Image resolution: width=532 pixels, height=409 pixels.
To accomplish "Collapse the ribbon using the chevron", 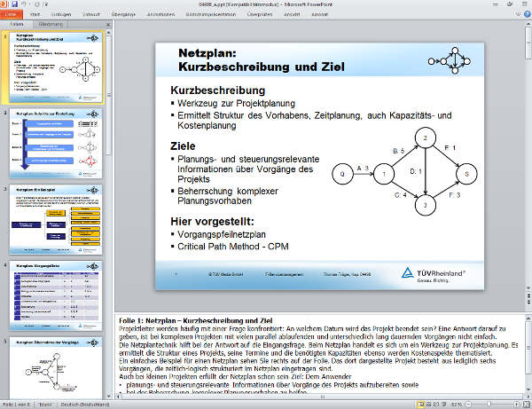I will click(516, 15).
